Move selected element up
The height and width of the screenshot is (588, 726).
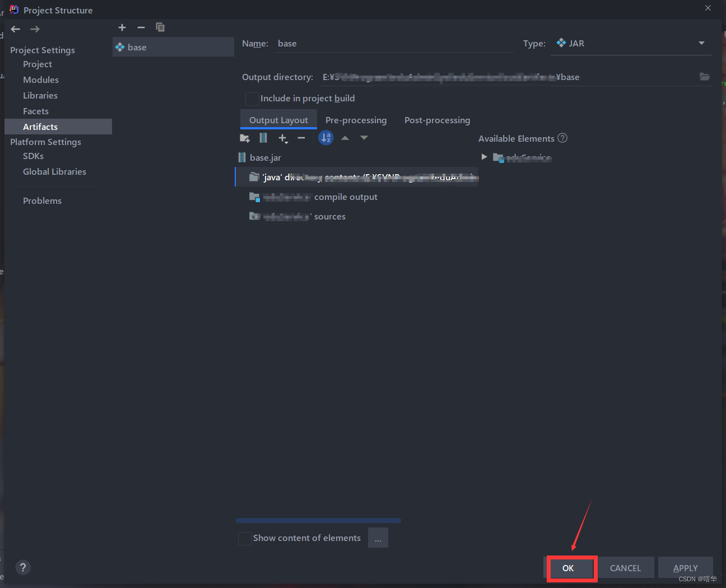(345, 138)
